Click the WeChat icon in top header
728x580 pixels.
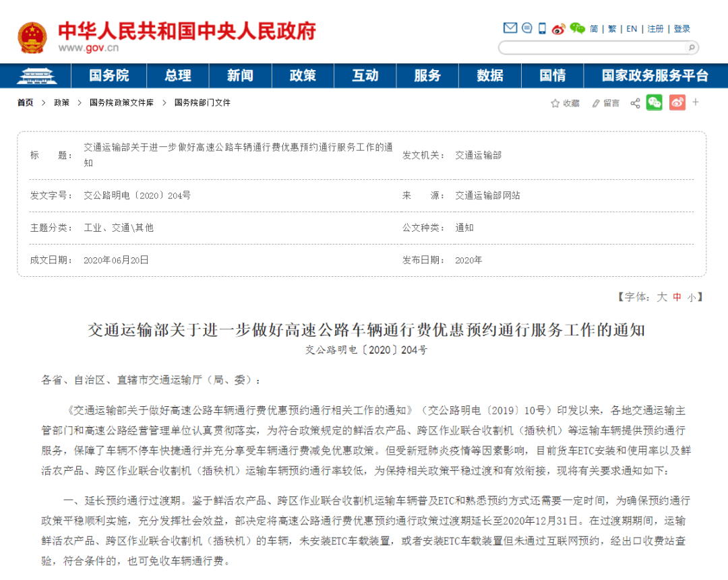point(577,28)
